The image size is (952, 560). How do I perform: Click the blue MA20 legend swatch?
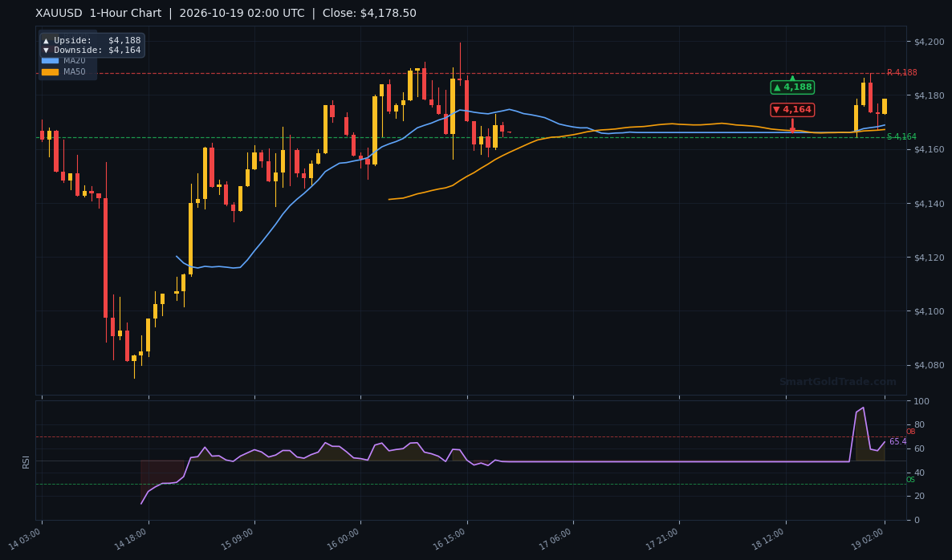(50, 61)
